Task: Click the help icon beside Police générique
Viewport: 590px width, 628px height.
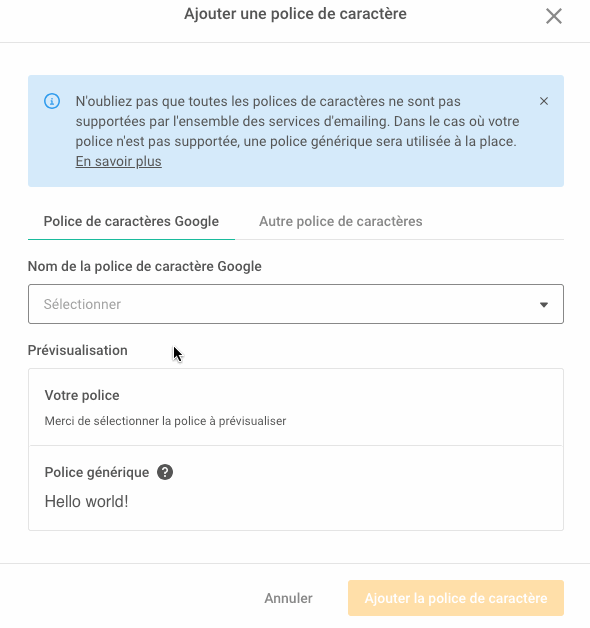Action: 165,472
